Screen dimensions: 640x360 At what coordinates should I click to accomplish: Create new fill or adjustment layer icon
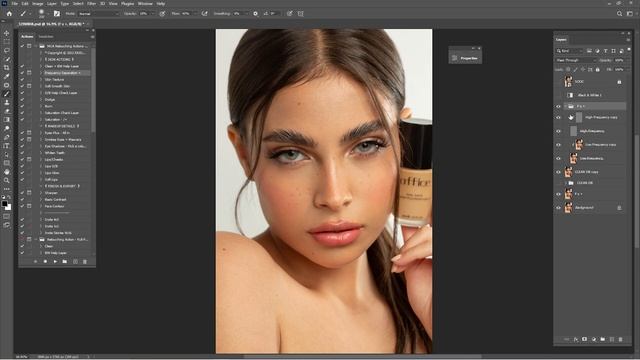pos(594,339)
